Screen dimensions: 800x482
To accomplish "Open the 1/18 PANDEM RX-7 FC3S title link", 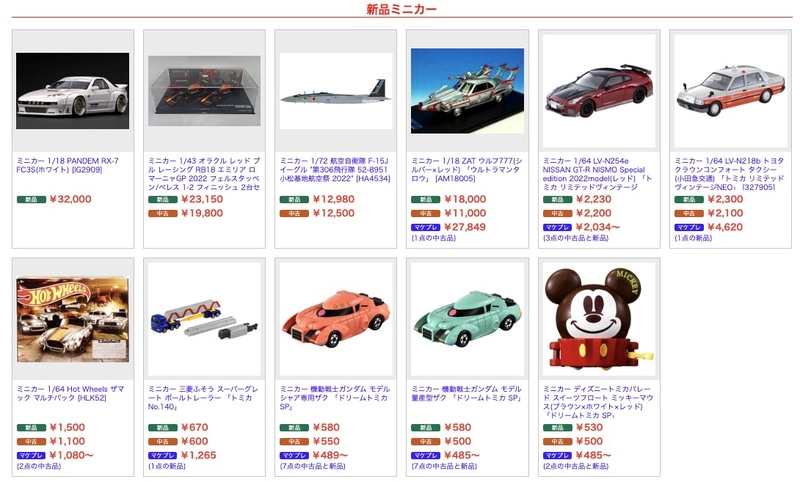I will coord(67,165).
